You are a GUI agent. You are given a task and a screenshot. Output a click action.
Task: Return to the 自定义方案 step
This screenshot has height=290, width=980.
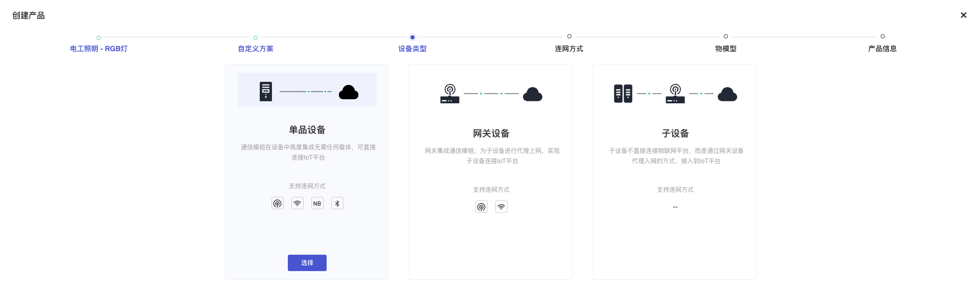(x=256, y=49)
